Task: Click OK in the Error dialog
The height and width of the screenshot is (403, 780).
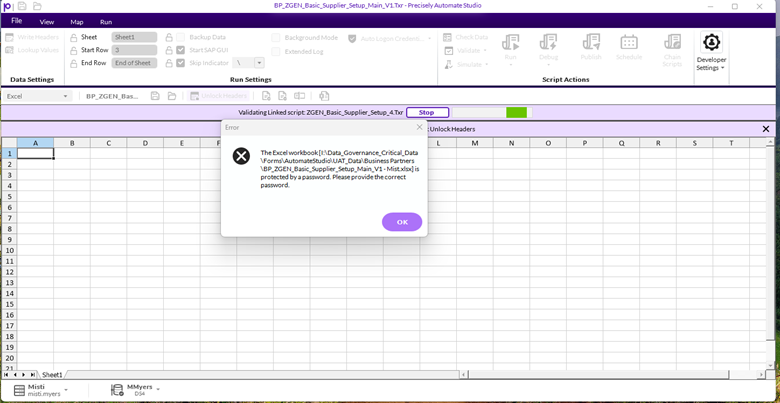Action: [x=402, y=222]
